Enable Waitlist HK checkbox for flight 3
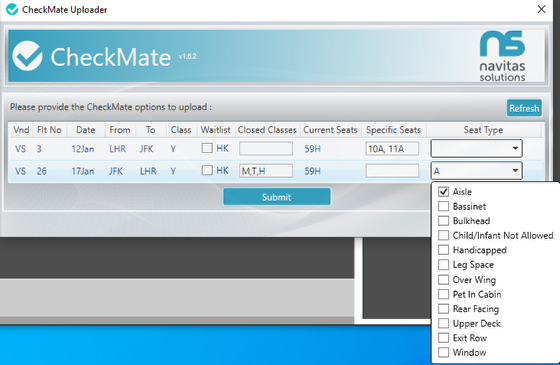Image resolution: width=560 pixels, height=365 pixels. [207, 148]
